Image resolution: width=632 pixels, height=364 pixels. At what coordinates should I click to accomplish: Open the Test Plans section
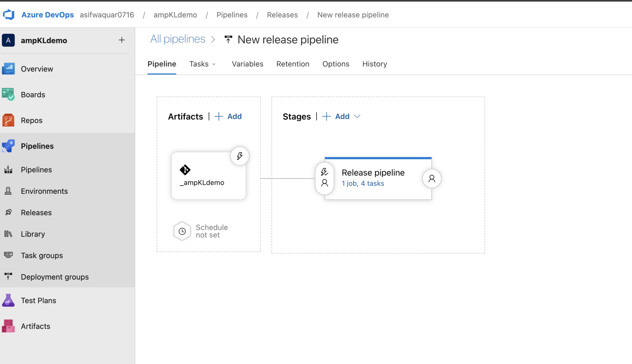click(x=38, y=300)
